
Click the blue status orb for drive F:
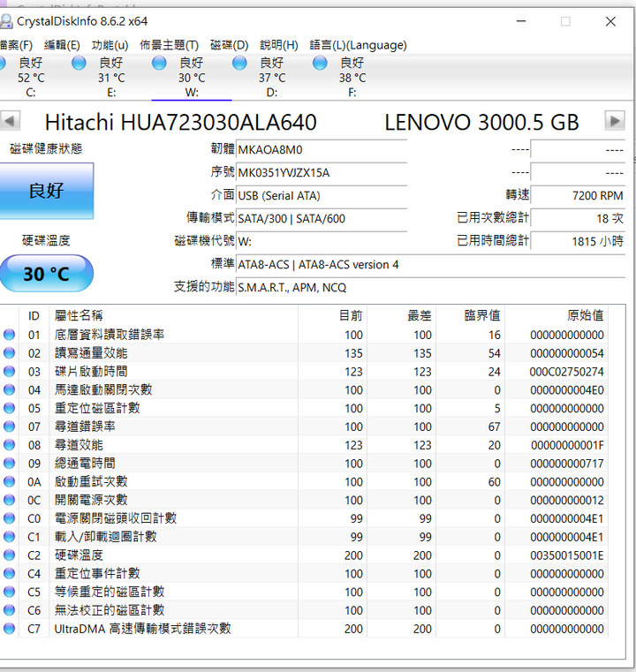click(x=320, y=63)
